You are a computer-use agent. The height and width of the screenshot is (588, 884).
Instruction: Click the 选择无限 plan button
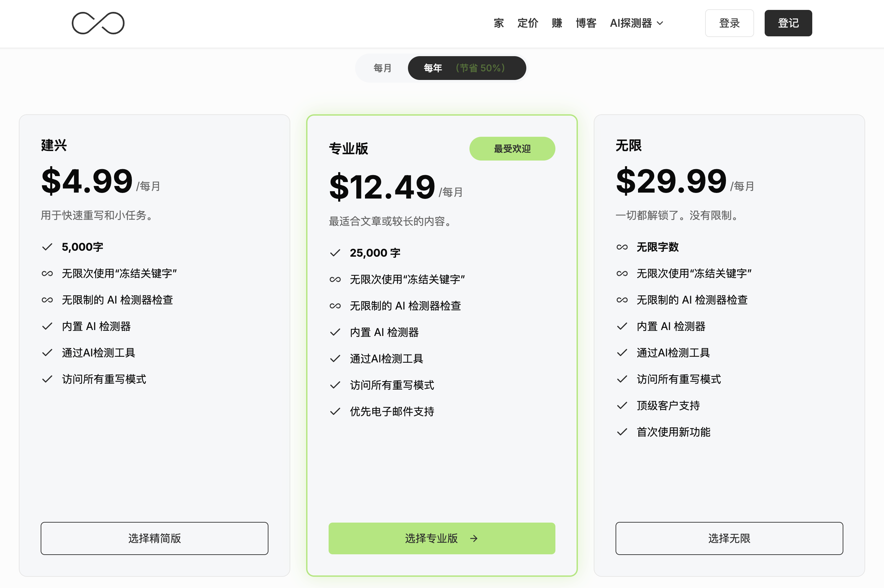pyautogui.click(x=729, y=538)
